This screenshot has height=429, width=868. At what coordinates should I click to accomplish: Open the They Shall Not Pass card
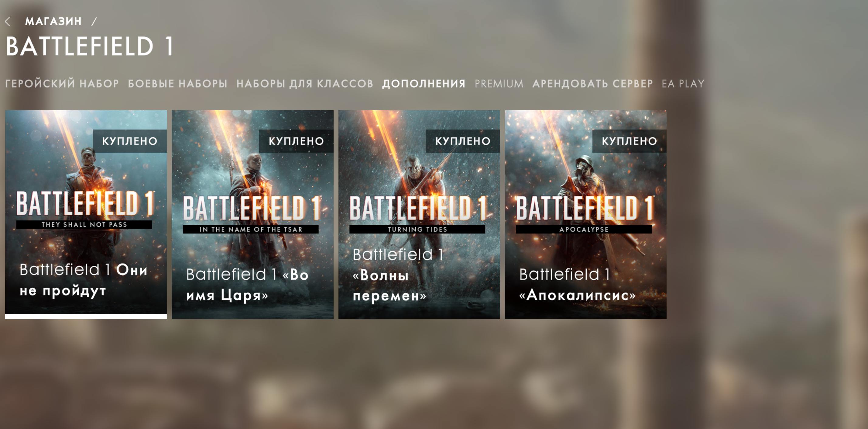86,214
